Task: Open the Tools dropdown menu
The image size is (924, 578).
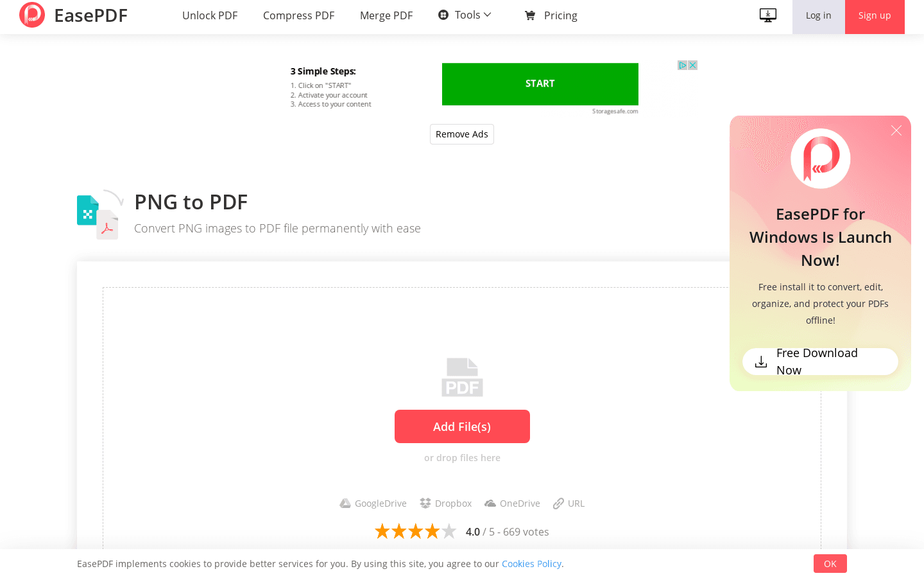Action: [x=464, y=15]
